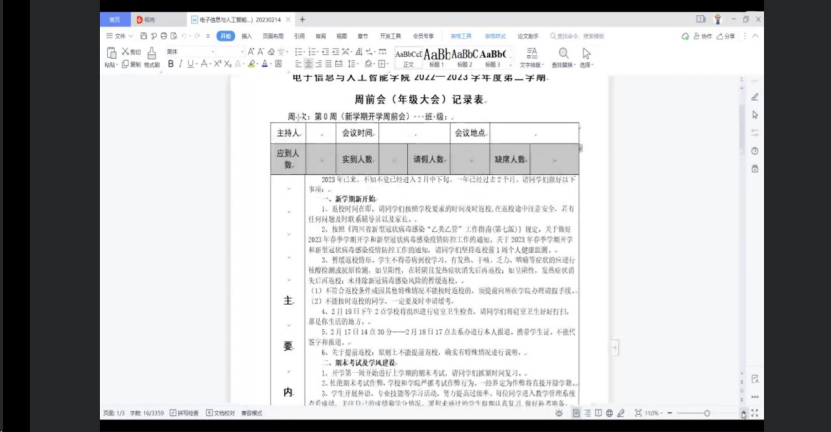Open the numbered list dropdown
Image resolution: width=831 pixels, height=432 pixels.
tap(317, 51)
